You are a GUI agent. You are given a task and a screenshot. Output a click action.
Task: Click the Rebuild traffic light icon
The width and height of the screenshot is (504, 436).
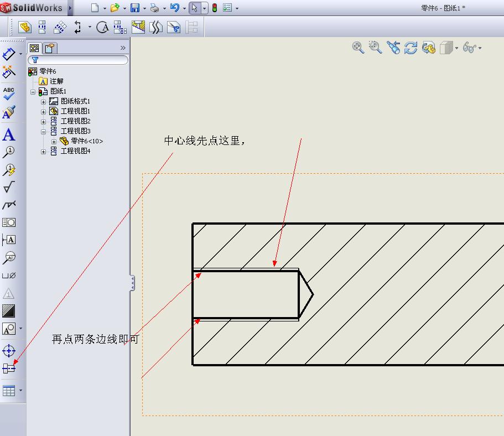[x=215, y=8]
